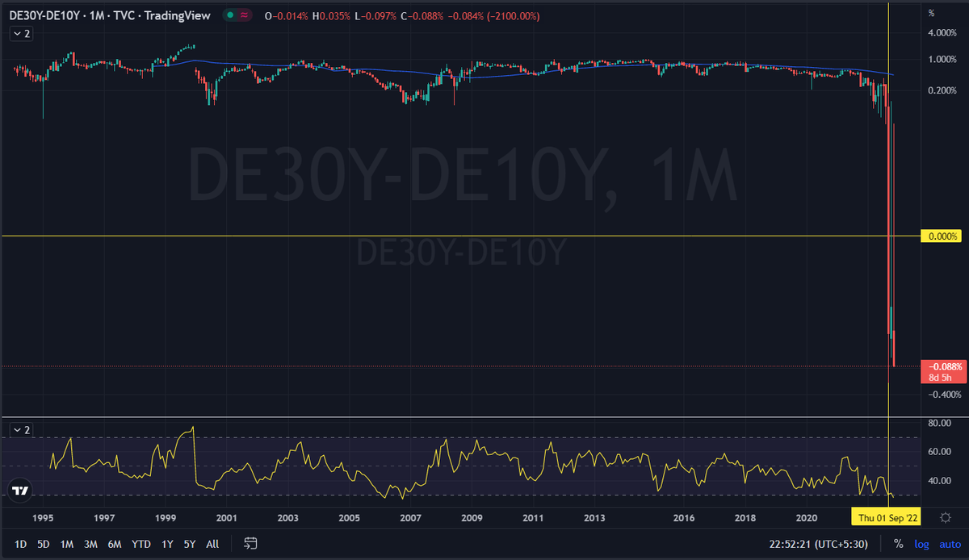Click the low value L-0.097%
This screenshot has height=560, width=969.
[x=376, y=15]
